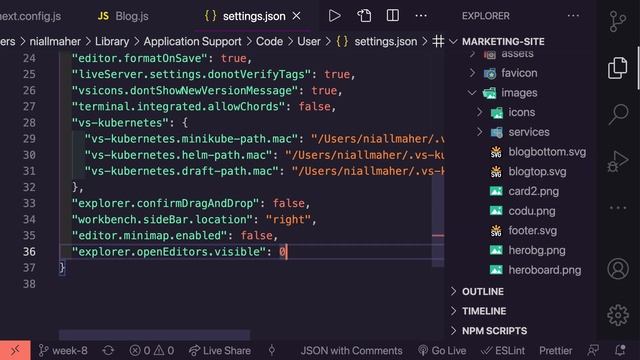Open Source Control in the activity bar
This screenshot has width=640, height=360.
tap(618, 21)
